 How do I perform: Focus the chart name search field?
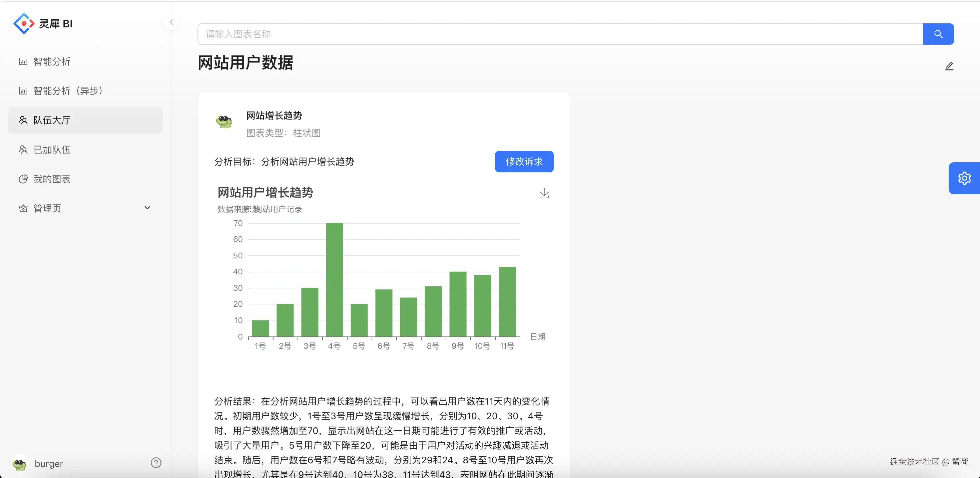[x=559, y=34]
